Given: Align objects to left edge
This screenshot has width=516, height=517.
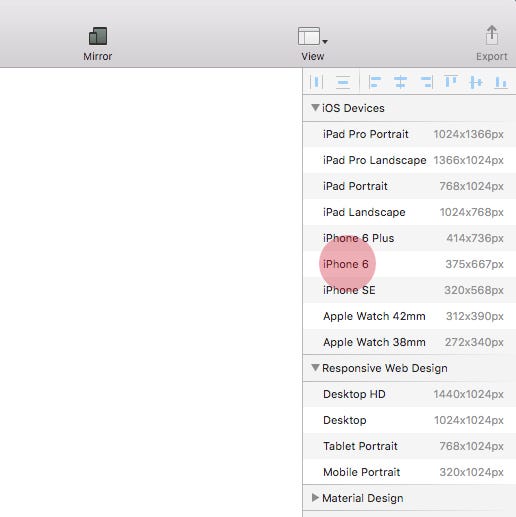Looking at the screenshot, I should 375,82.
